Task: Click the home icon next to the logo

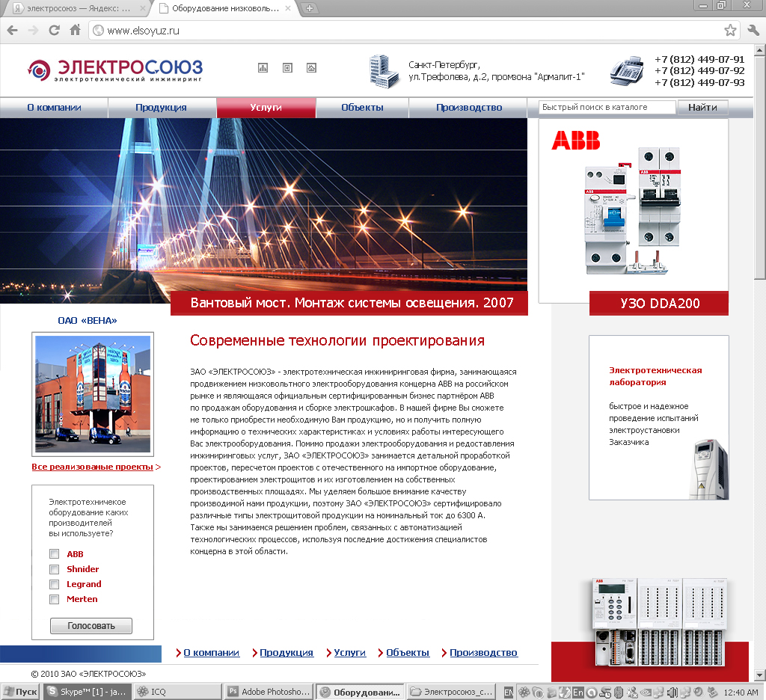Action: click(312, 67)
